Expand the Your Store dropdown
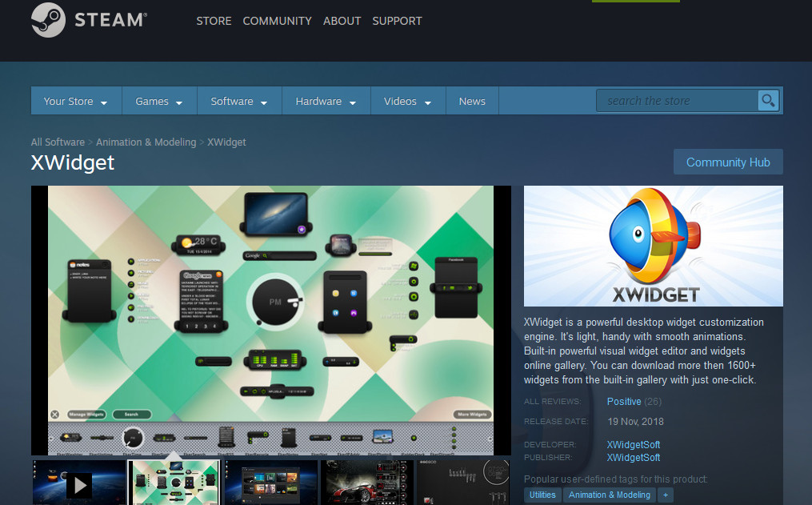 click(x=76, y=101)
